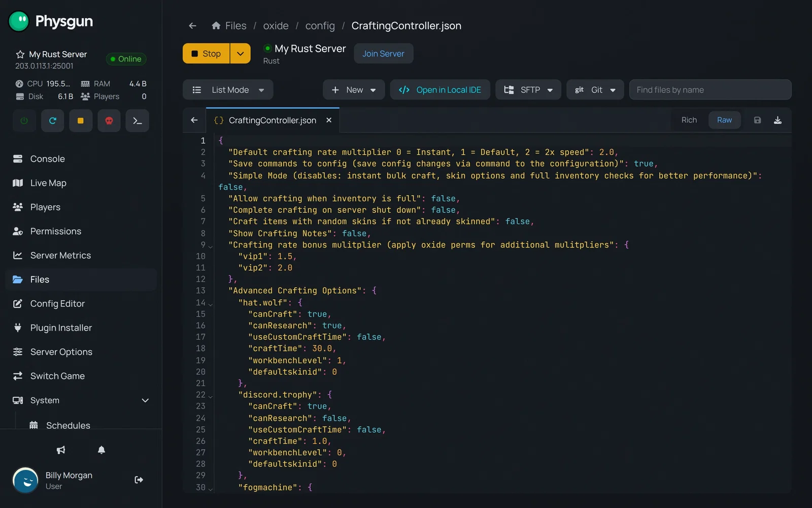Click the Find files by name field
The width and height of the screenshot is (812, 508).
click(x=710, y=90)
